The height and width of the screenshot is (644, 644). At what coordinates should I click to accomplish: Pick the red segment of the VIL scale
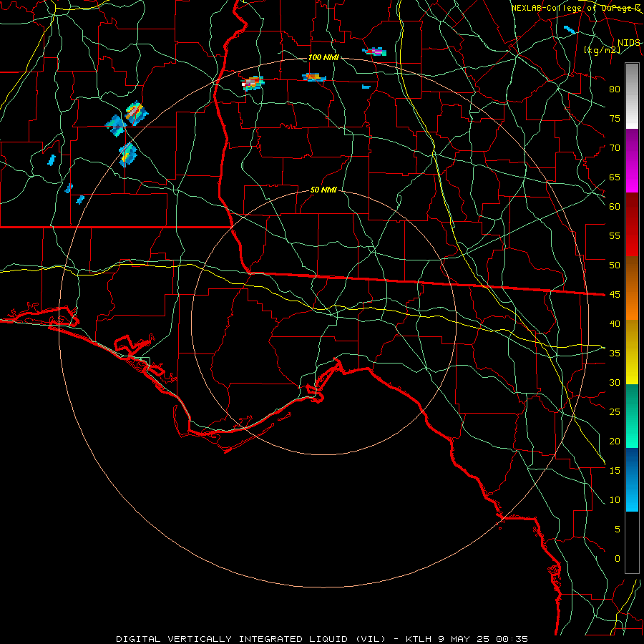[632, 225]
